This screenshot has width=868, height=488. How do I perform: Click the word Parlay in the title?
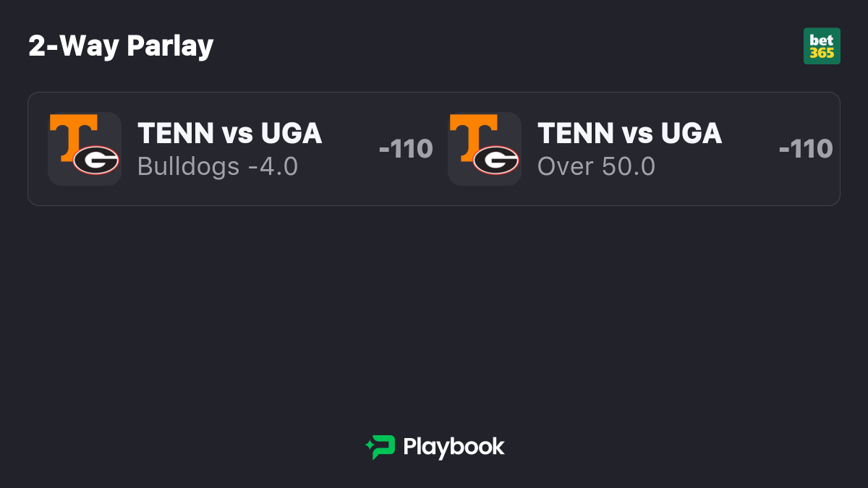(x=170, y=47)
